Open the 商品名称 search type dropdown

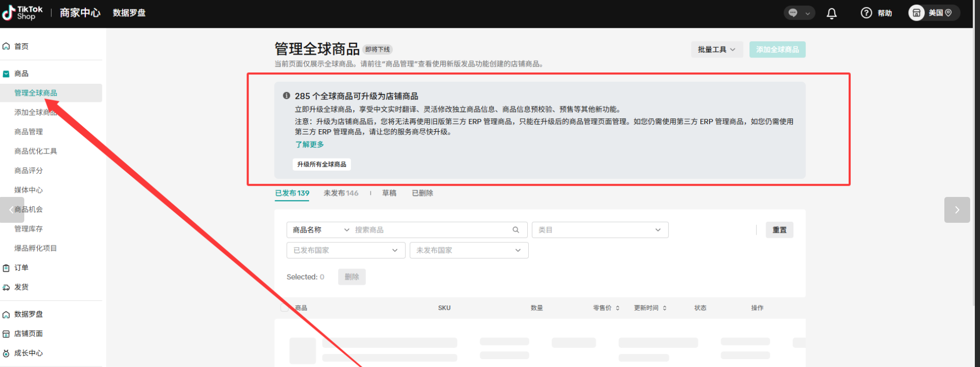coord(321,230)
